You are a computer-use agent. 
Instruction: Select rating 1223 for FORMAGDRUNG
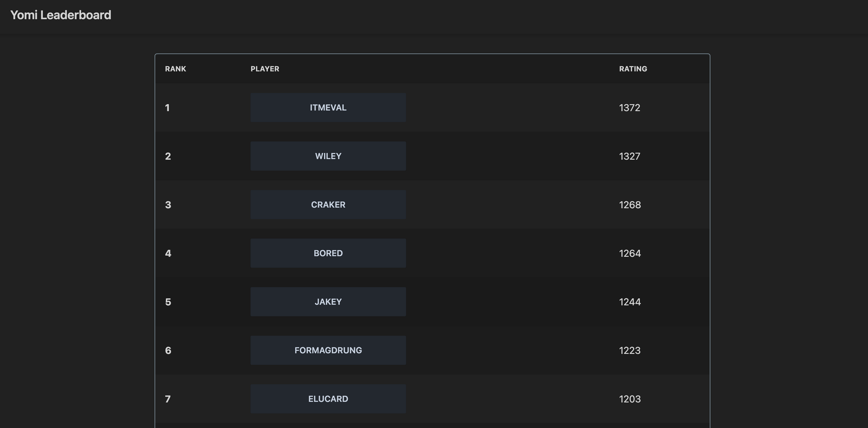click(630, 350)
